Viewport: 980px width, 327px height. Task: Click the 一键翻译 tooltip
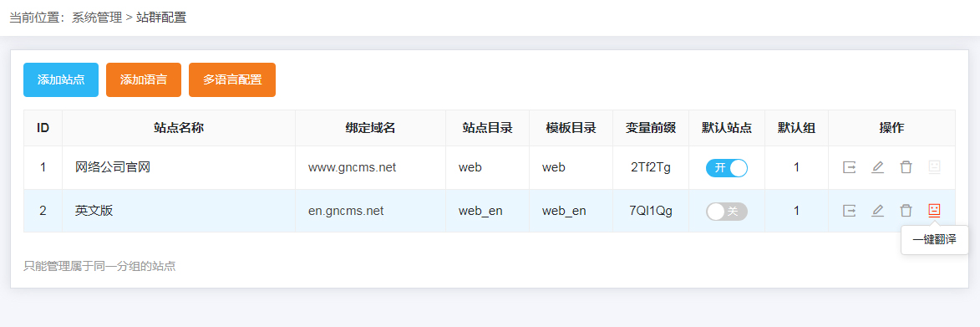click(x=934, y=240)
